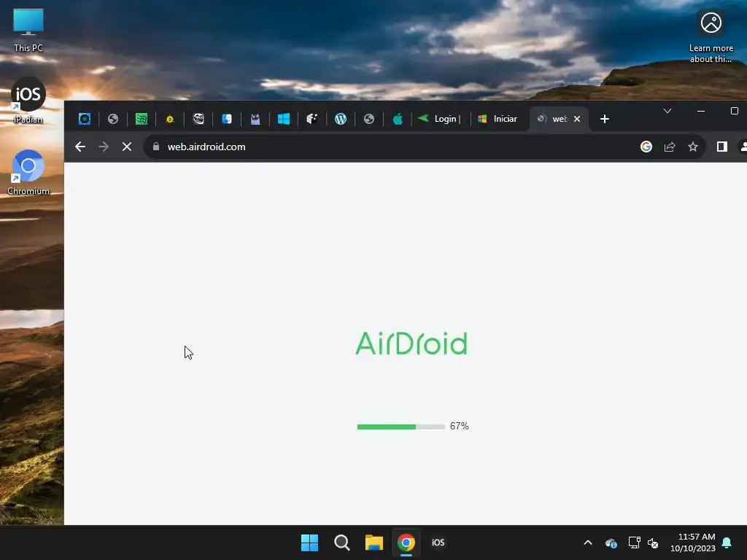Select the teal Apple logo tab
Screen dimensions: 747x560
pos(398,119)
